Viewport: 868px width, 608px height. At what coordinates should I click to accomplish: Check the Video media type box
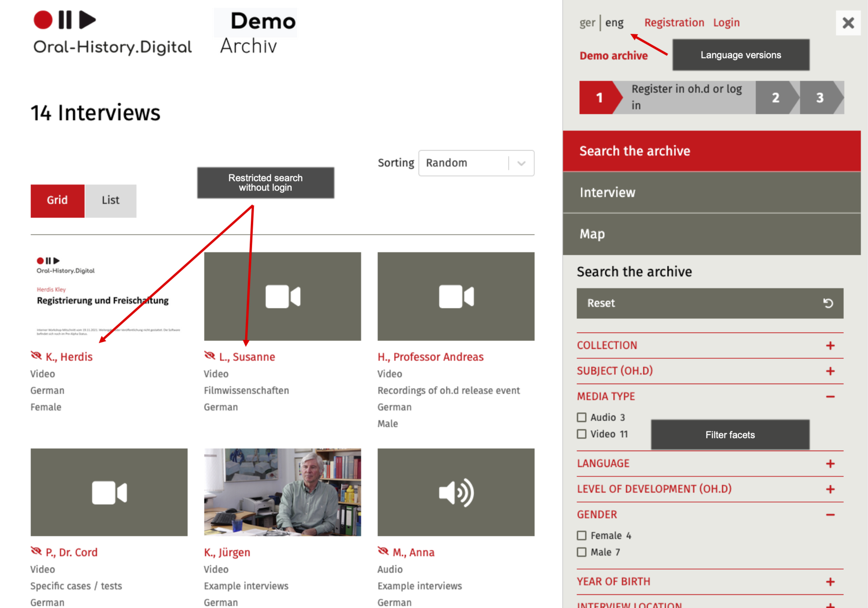(x=582, y=434)
